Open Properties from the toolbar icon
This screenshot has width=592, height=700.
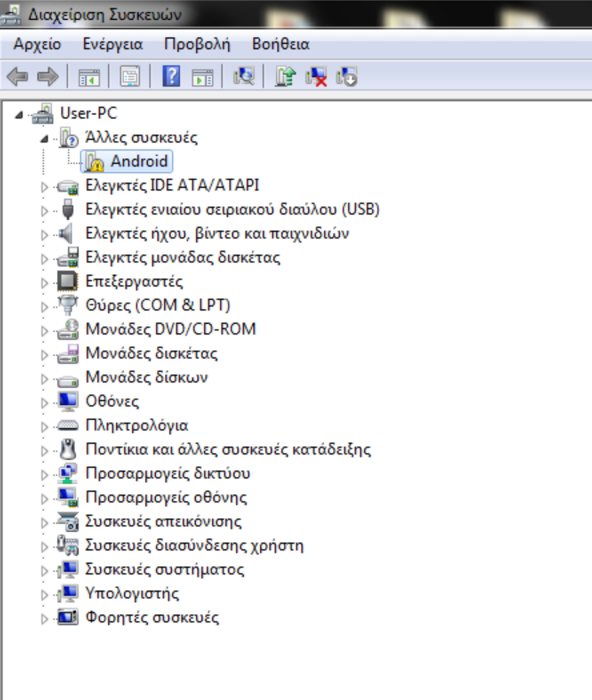(x=130, y=76)
